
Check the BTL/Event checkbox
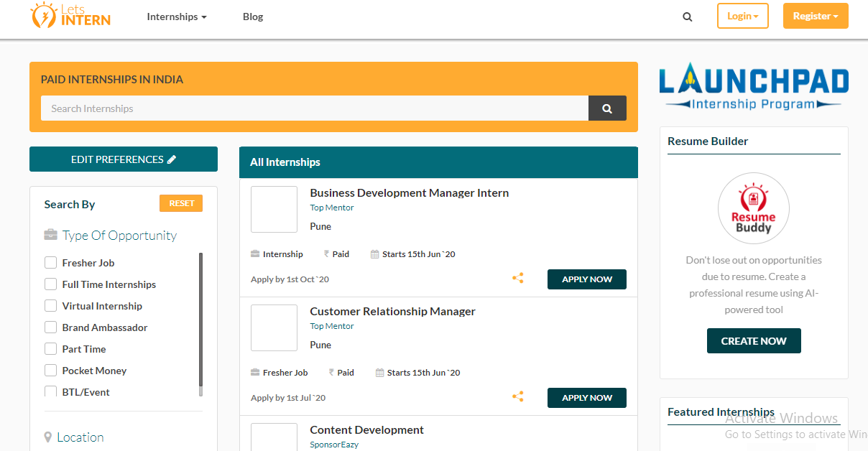point(50,391)
